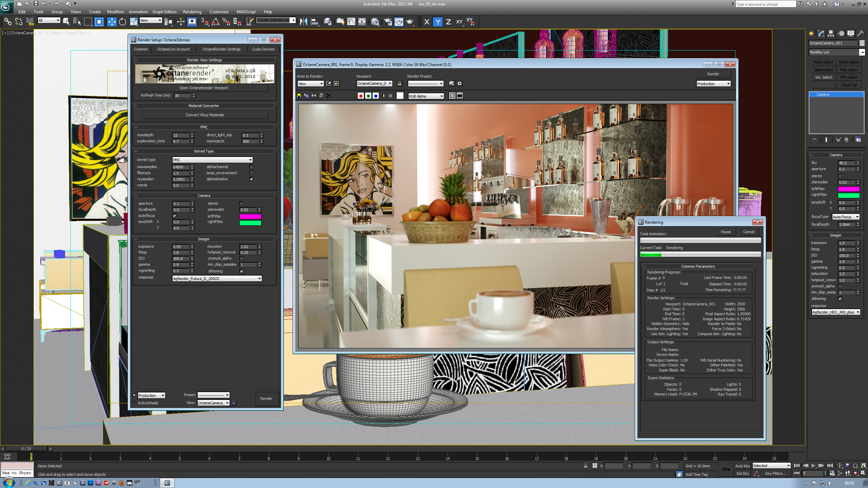Click Render button in Render Setup dialog
Viewport: 868px width, 488px height.
coord(266,399)
